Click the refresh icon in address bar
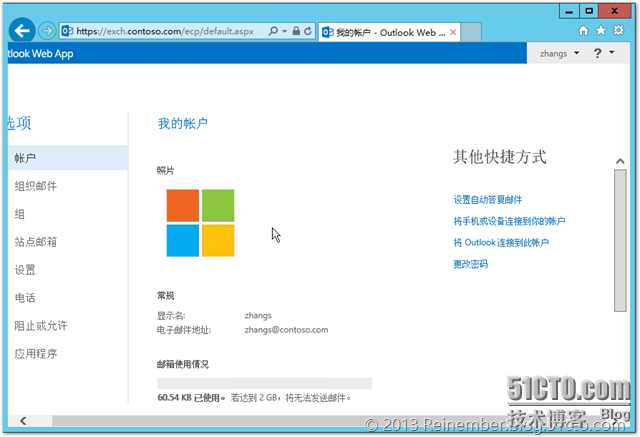640x437 pixels. pos(307,31)
